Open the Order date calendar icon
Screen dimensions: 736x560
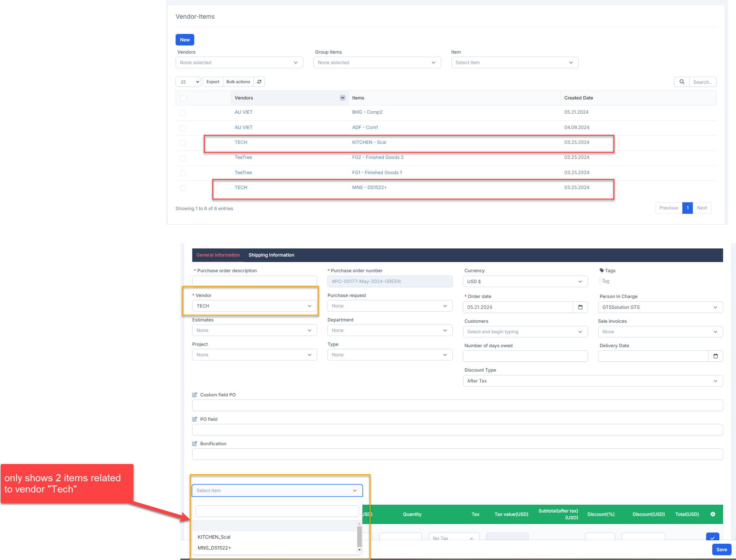point(580,307)
